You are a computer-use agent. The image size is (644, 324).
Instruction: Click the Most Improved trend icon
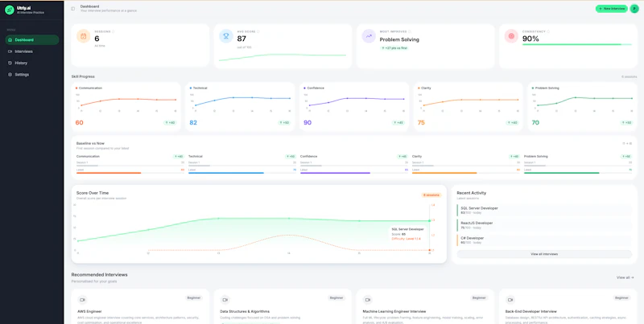click(x=369, y=36)
